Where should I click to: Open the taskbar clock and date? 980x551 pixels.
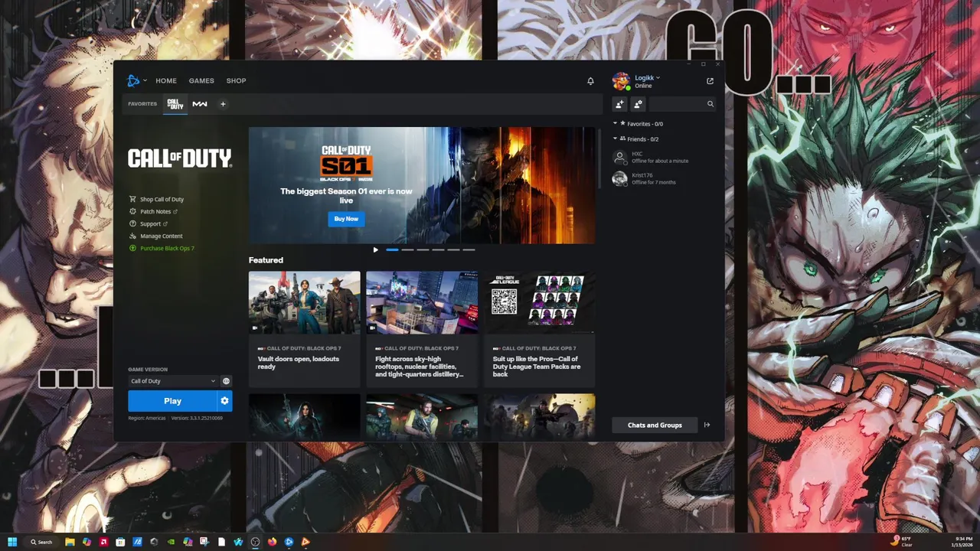click(963, 542)
